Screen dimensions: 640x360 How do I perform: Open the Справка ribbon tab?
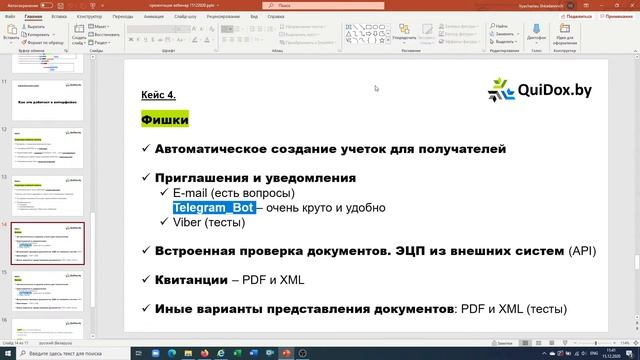pyautogui.click(x=276, y=17)
